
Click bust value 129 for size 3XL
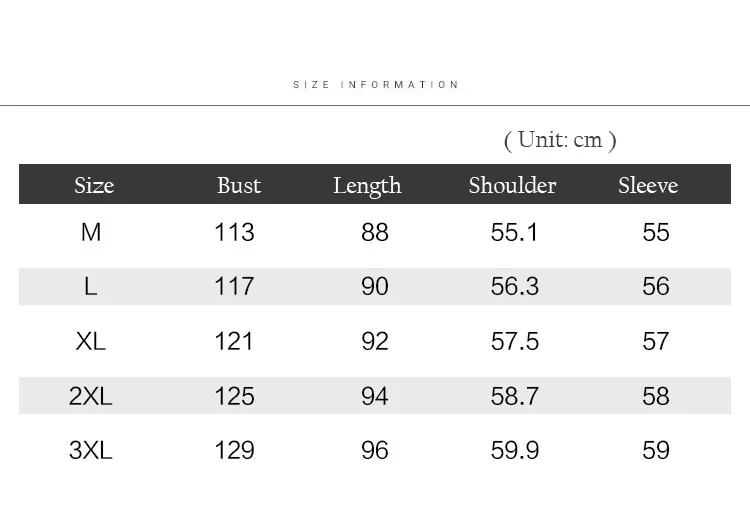[x=234, y=451]
